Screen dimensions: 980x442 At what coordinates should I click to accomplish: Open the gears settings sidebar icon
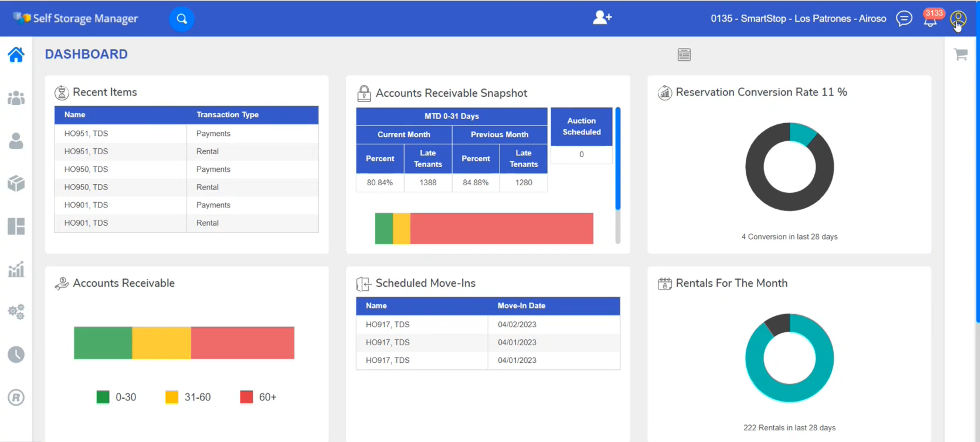[16, 312]
